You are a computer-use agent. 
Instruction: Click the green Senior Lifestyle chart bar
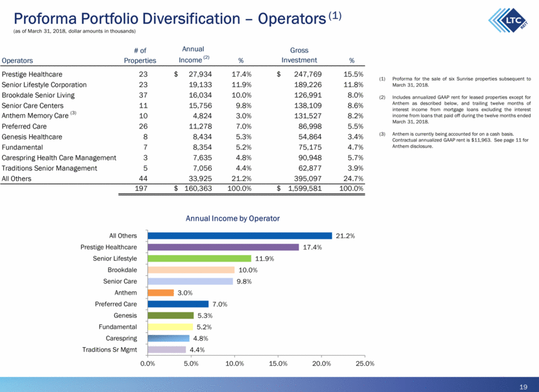point(199,258)
